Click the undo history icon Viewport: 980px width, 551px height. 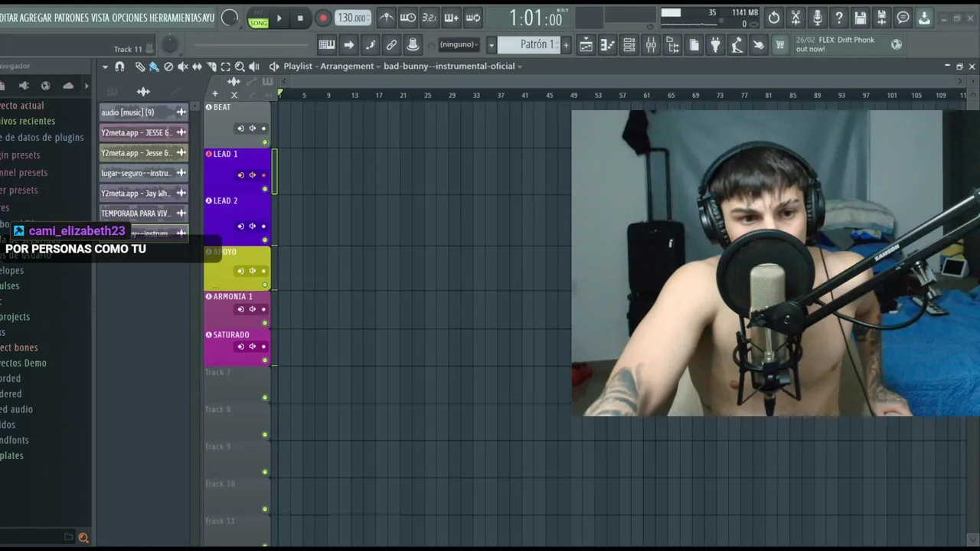[x=774, y=18]
